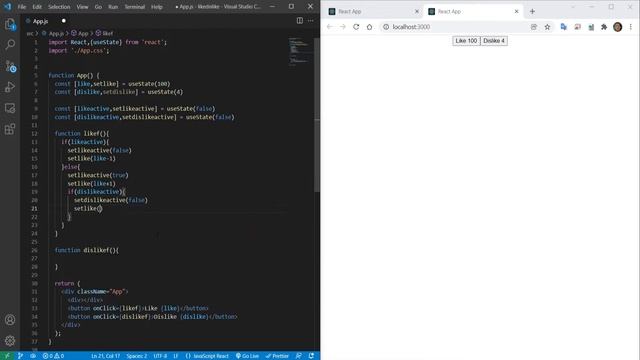Go to the browser home page

tap(369, 27)
